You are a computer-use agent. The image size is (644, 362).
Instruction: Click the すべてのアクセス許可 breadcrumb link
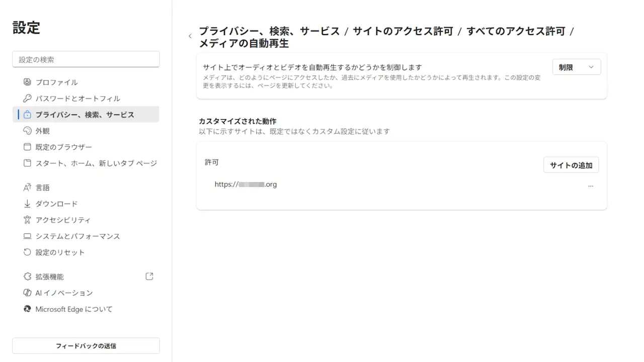pos(516,31)
